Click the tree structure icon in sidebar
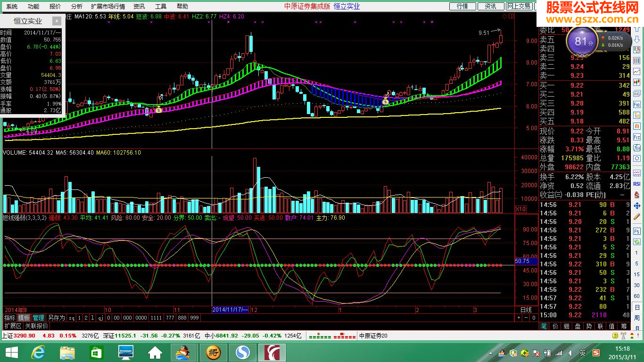The height and width of the screenshot is (362, 644). coord(637,115)
